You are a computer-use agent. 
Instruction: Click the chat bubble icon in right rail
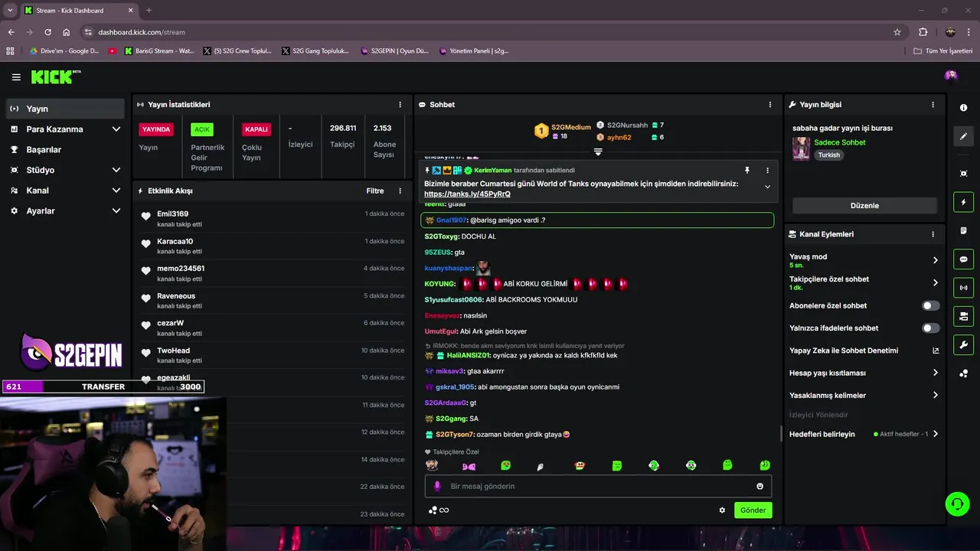963,259
